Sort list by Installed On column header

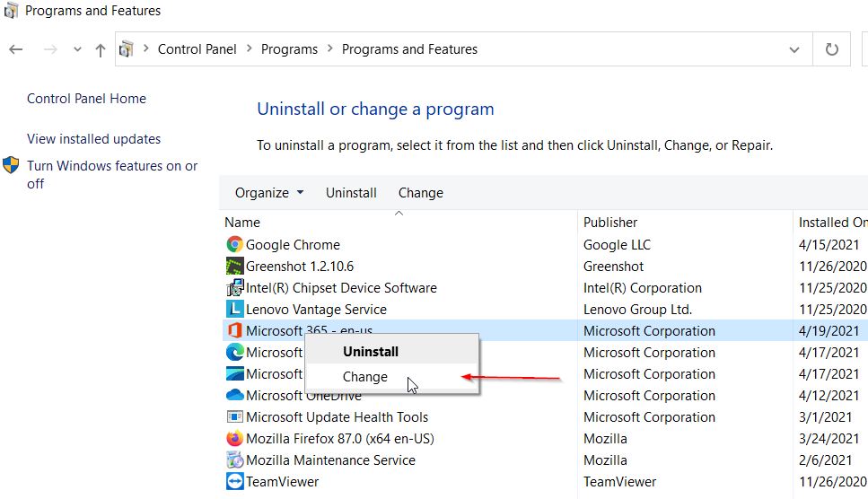tap(833, 223)
